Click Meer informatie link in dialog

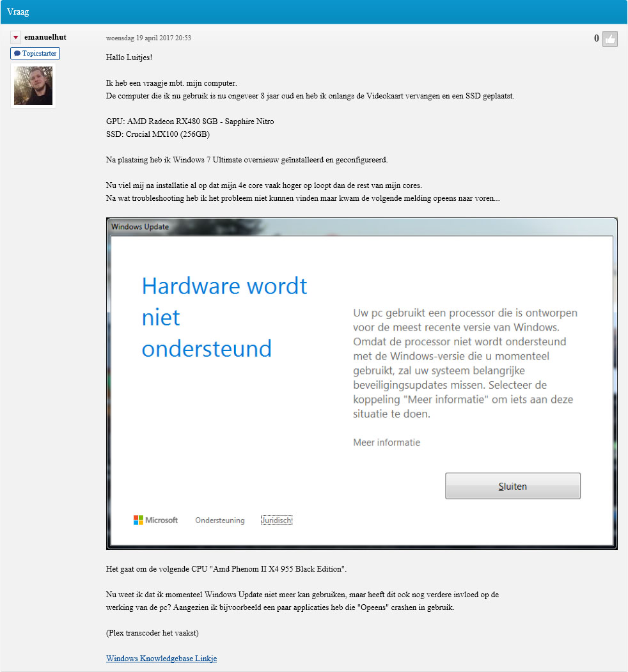(x=387, y=442)
